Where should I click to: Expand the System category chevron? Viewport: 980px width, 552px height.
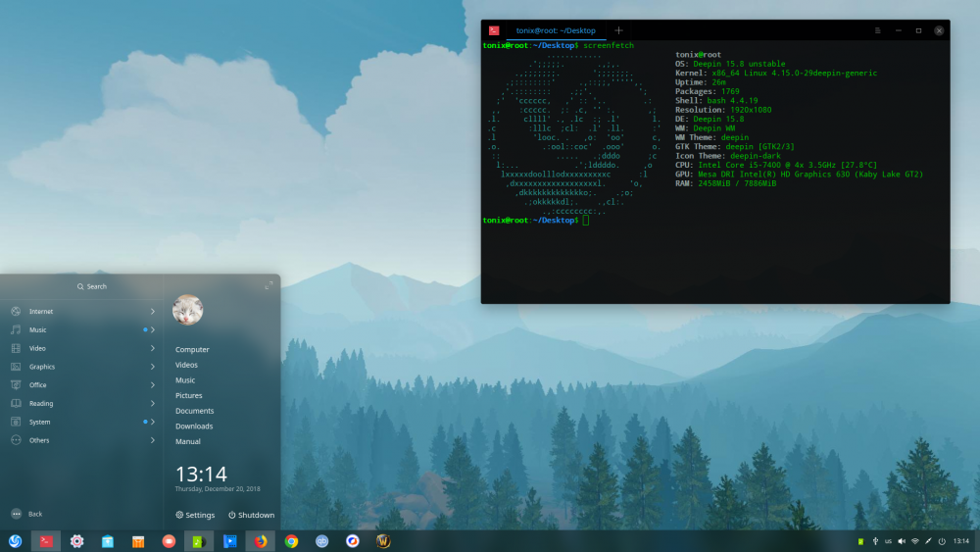coord(153,422)
